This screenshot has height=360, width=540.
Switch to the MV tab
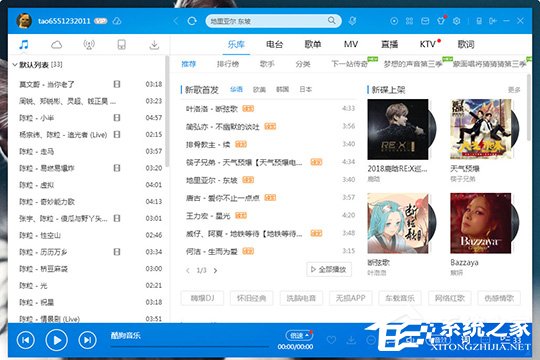pos(351,44)
